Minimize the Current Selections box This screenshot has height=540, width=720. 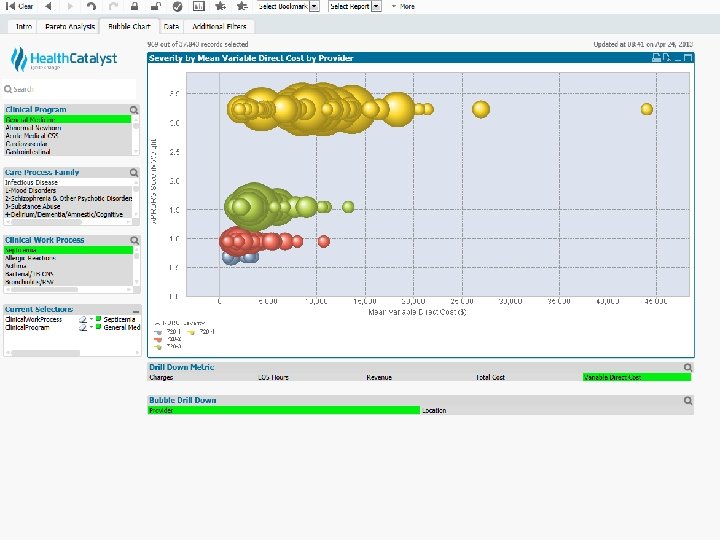[135, 311]
